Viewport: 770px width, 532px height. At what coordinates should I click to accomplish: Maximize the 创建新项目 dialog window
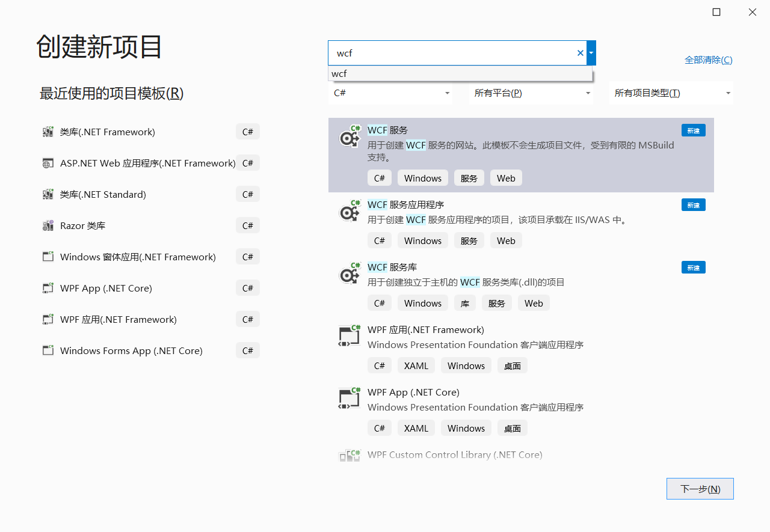pos(716,12)
